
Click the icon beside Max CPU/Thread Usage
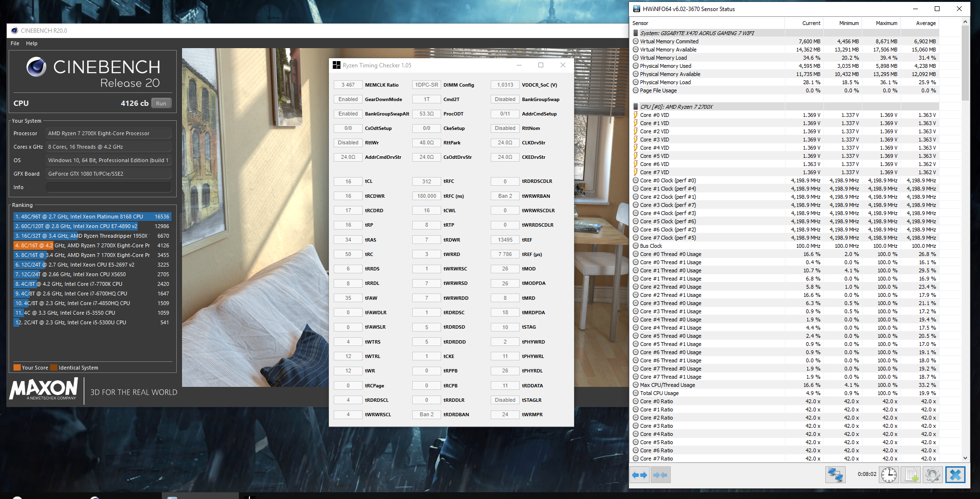click(x=636, y=385)
